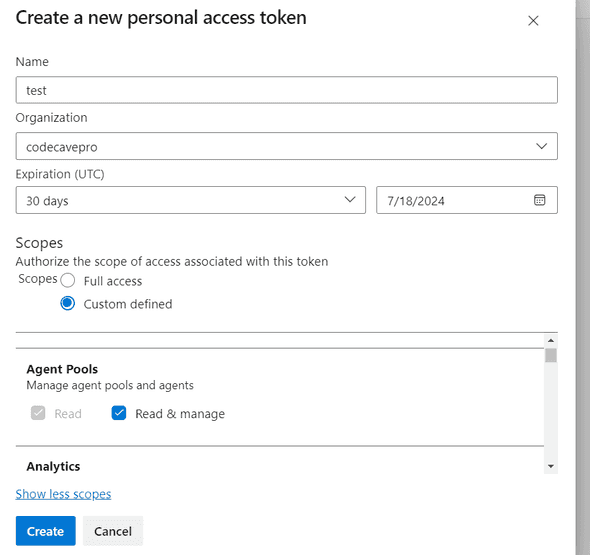Uncheck Agent Pools Read & manage checkbox
Screen dimensions: 590x555
[x=119, y=413]
